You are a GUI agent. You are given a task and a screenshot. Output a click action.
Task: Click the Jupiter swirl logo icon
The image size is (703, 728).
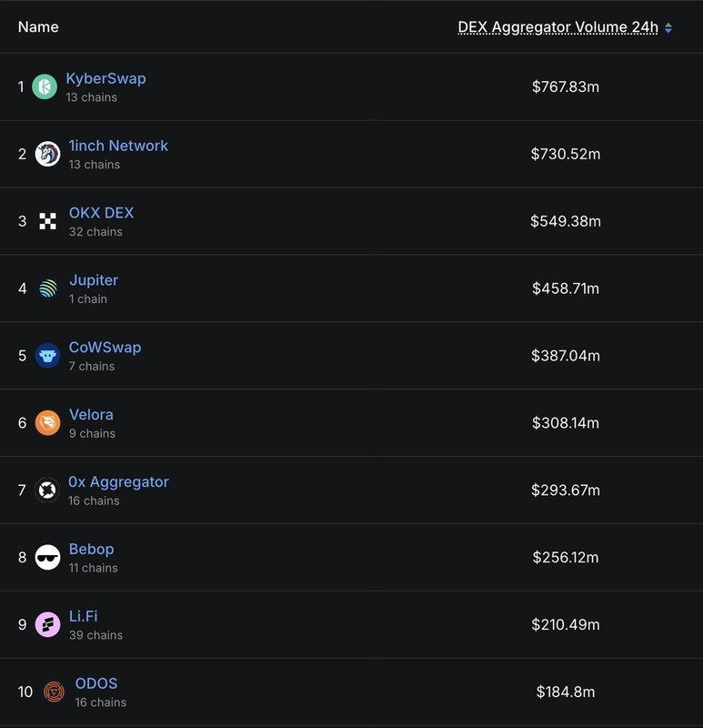[48, 288]
